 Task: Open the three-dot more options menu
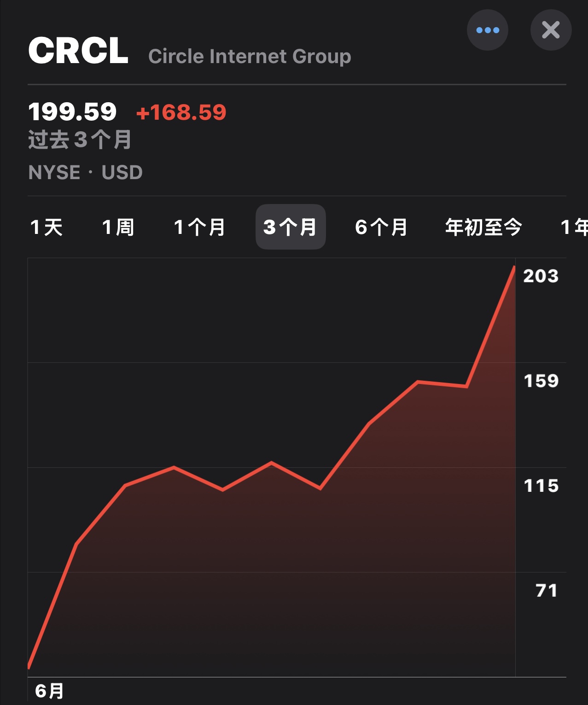point(487,30)
